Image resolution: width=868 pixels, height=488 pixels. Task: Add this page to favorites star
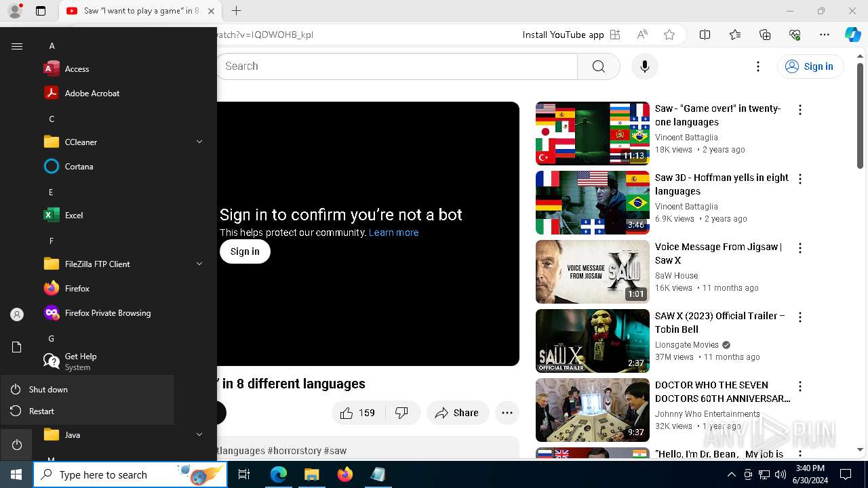669,35
